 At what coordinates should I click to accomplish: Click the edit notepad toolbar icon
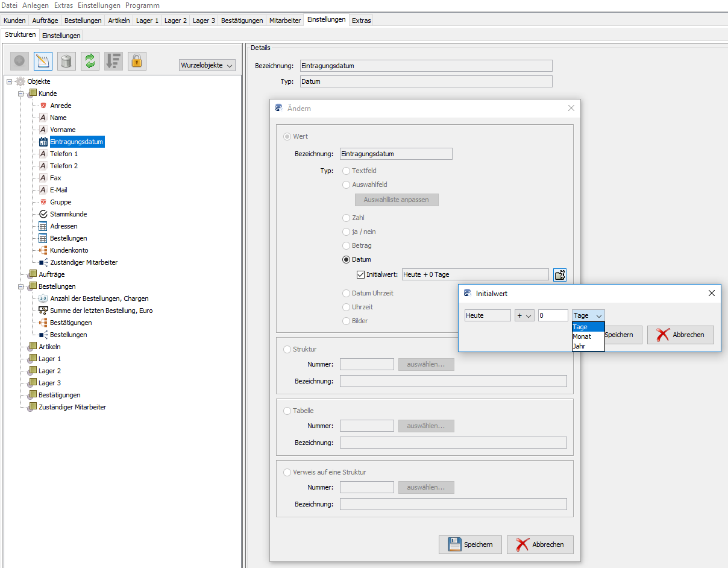click(43, 61)
